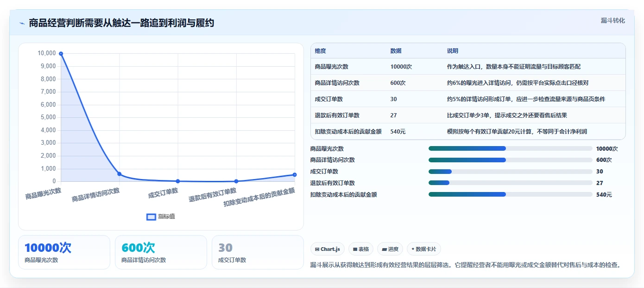Click the 商品详情访问次数 progress bar

[510, 160]
